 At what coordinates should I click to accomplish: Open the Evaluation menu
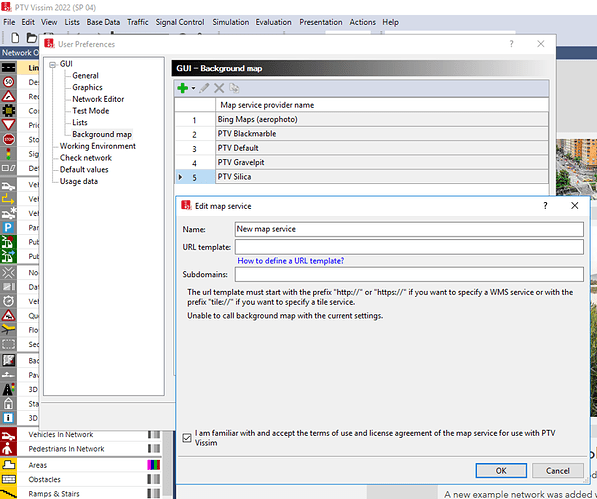click(273, 22)
